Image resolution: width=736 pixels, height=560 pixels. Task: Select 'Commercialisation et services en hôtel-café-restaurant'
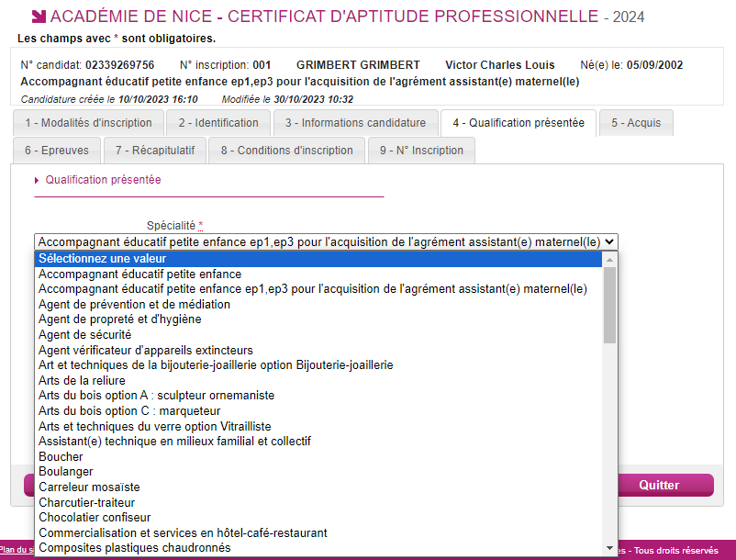tap(318, 533)
